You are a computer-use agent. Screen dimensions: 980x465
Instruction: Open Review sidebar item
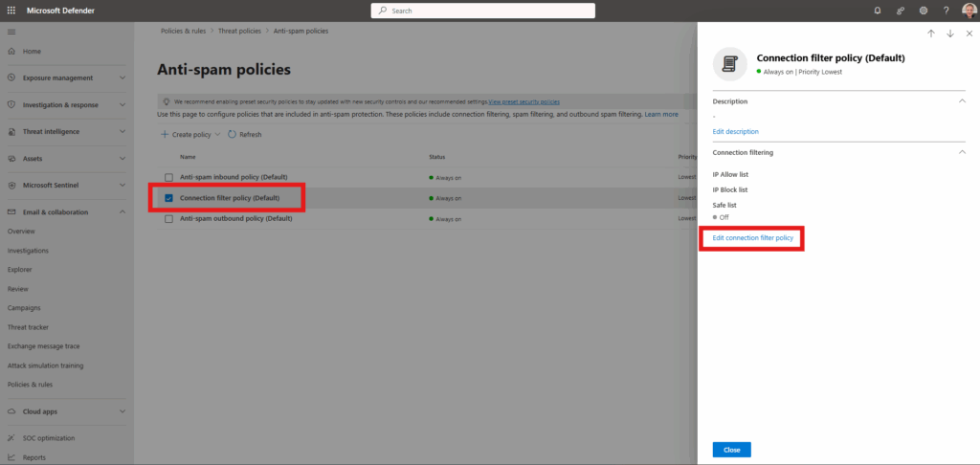tap(18, 289)
